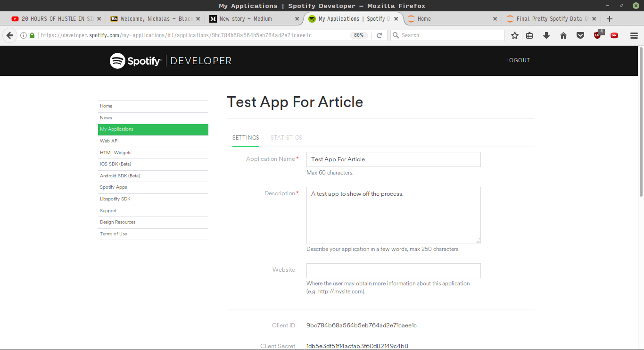The width and height of the screenshot is (644, 350).
Task: Open the SETTINGS tab
Action: click(x=246, y=138)
